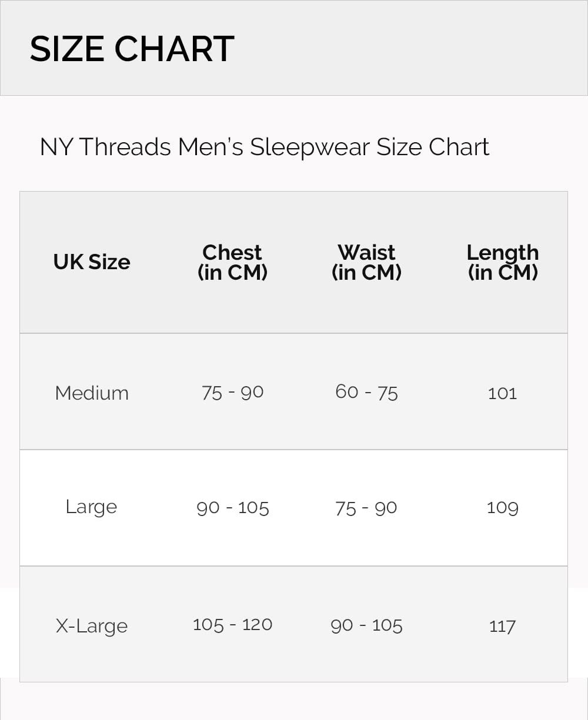Click Medium length value 101
The height and width of the screenshot is (720, 588).
[x=502, y=393]
